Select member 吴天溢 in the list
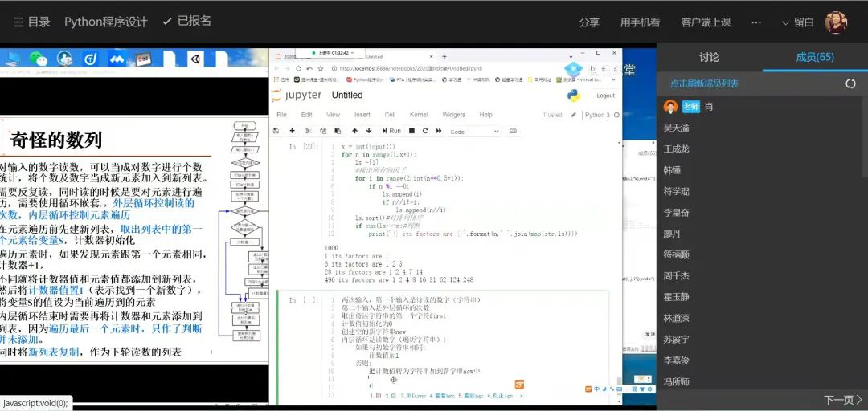Viewport: 868px width, 411px height. (676, 128)
